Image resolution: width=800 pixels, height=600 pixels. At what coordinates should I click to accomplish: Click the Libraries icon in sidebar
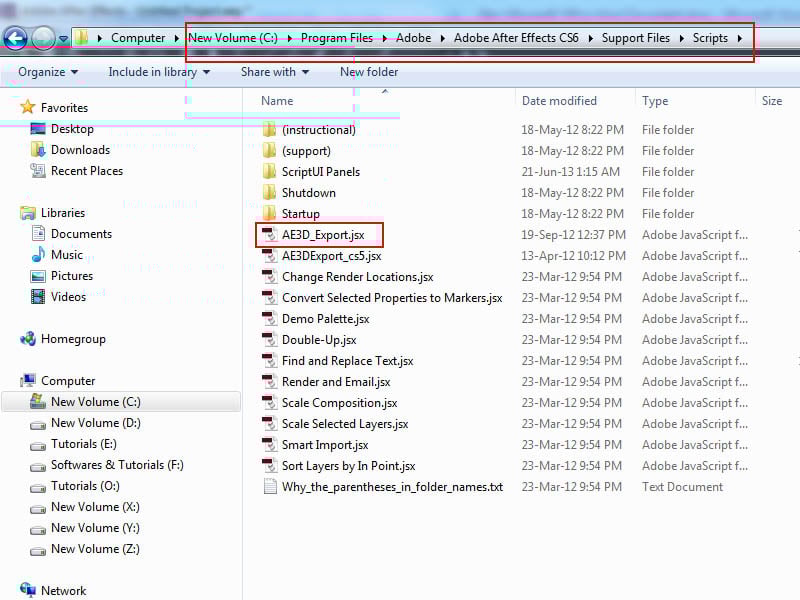click(28, 213)
